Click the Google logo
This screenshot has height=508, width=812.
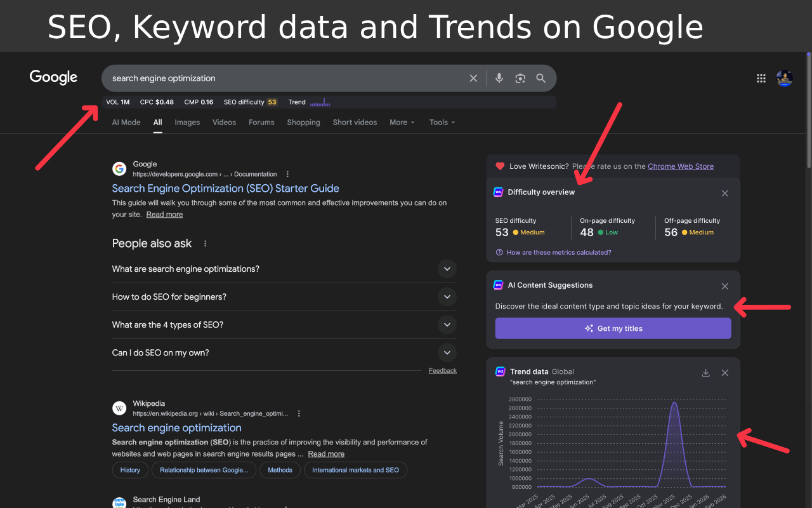click(53, 77)
